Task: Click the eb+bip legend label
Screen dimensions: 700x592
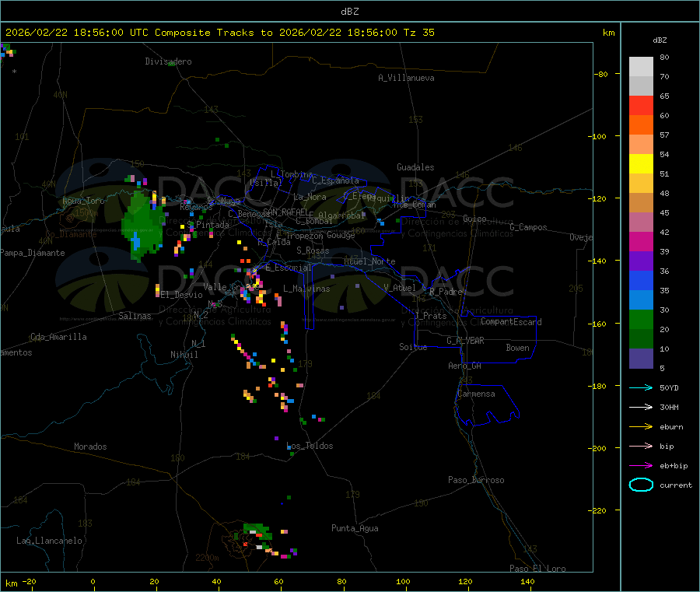Action: [x=674, y=466]
